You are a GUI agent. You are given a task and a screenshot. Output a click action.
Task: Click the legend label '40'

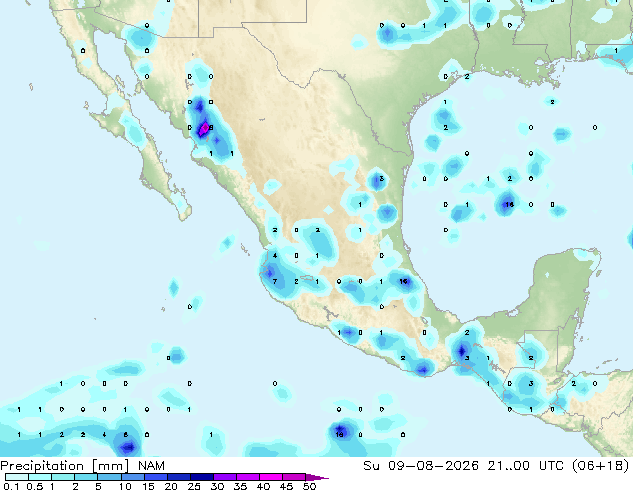click(x=263, y=486)
